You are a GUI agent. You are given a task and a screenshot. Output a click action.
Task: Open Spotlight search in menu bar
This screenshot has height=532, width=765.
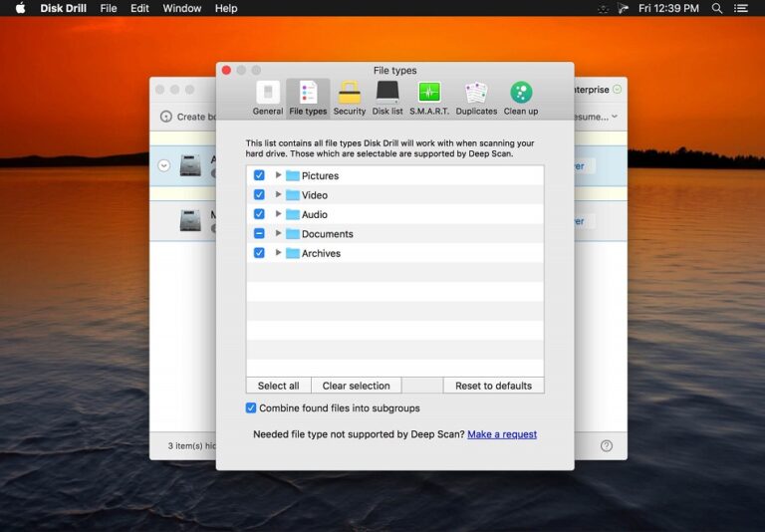click(x=717, y=8)
